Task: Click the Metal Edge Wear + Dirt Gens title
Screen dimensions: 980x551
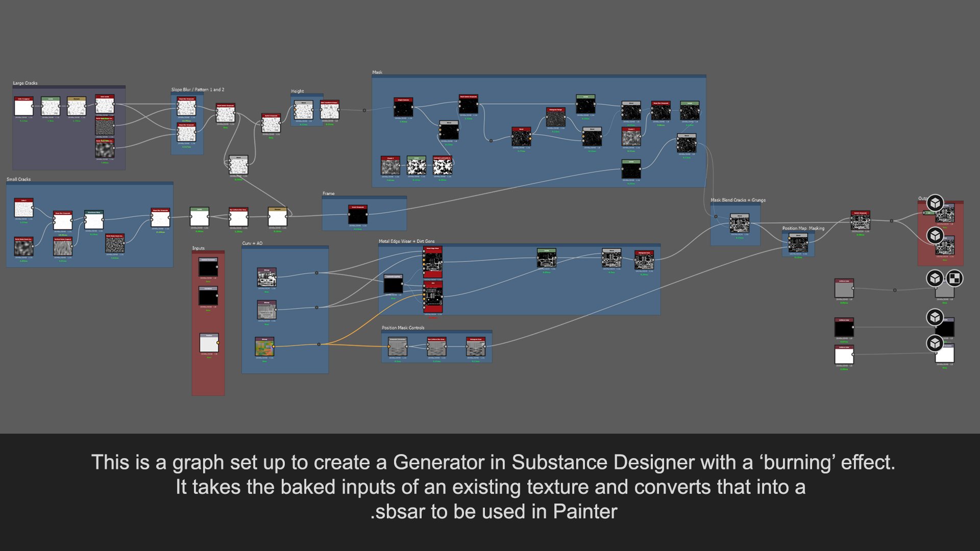Action: (x=406, y=241)
